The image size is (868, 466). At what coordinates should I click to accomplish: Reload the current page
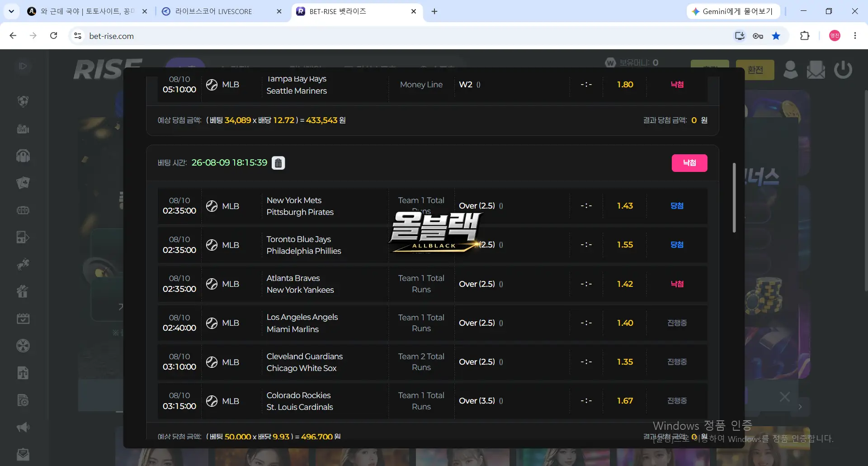54,36
